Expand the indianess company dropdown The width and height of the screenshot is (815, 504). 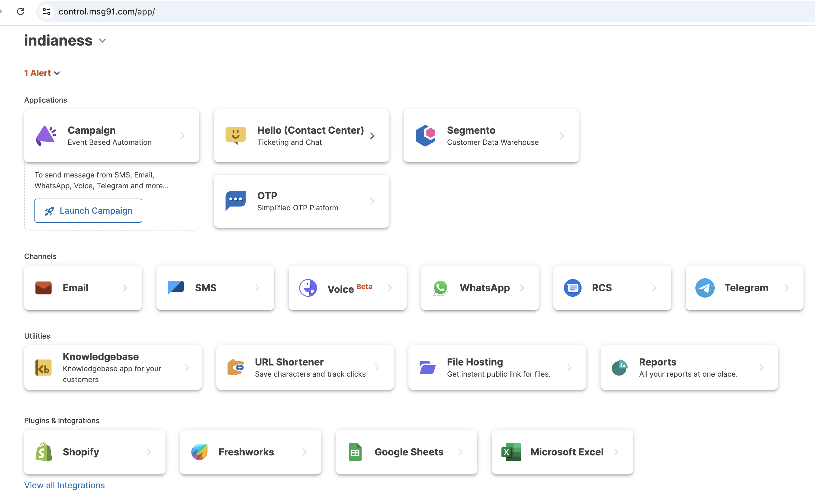[102, 41]
